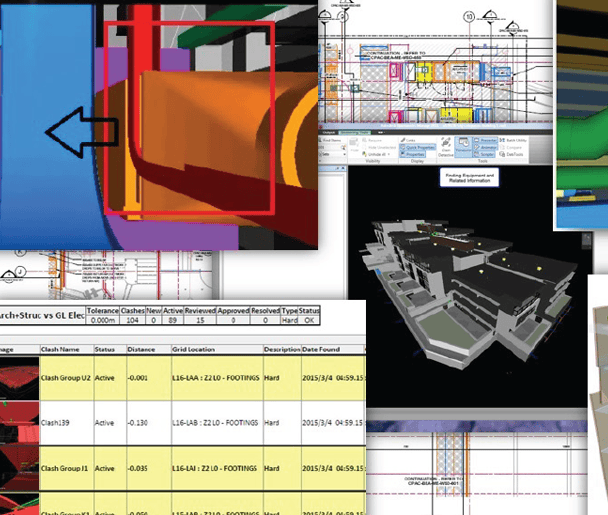Click the Visibility panel label

pos(373,161)
